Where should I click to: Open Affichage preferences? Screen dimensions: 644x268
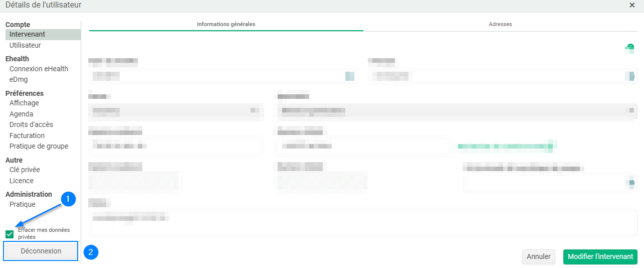(x=24, y=103)
